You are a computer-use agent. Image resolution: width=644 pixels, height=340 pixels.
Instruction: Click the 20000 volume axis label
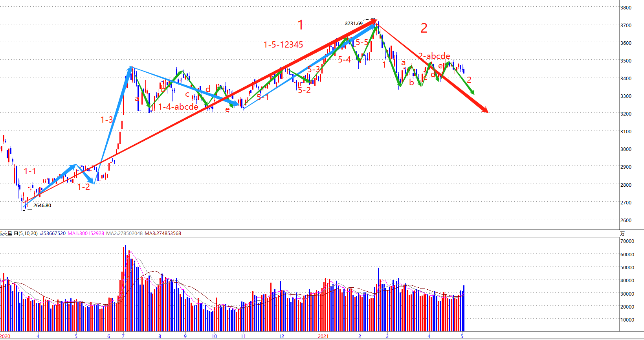click(627, 307)
